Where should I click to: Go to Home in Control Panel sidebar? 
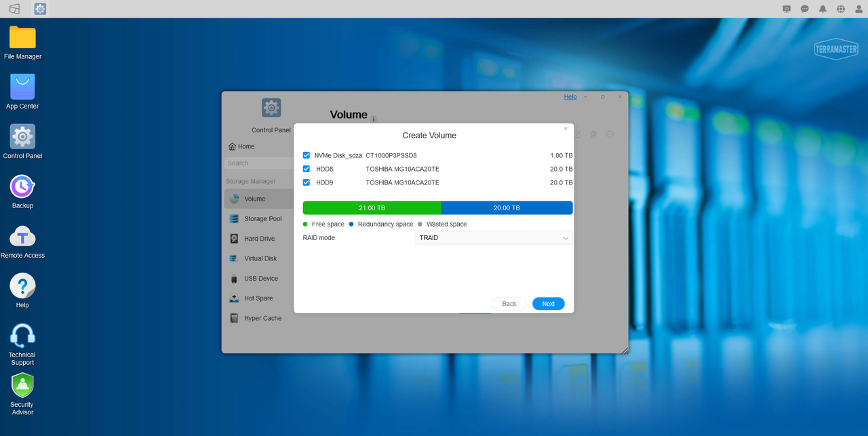tap(242, 146)
